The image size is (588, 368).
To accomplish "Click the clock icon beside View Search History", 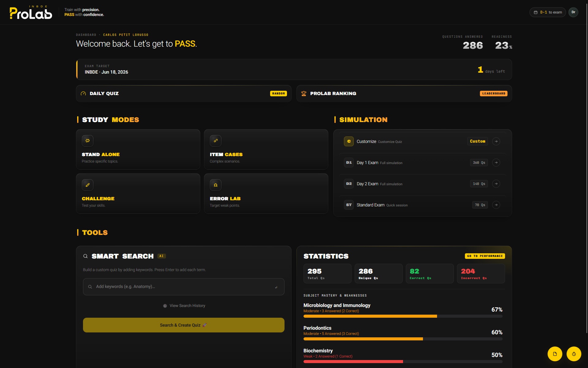I will [x=165, y=306].
